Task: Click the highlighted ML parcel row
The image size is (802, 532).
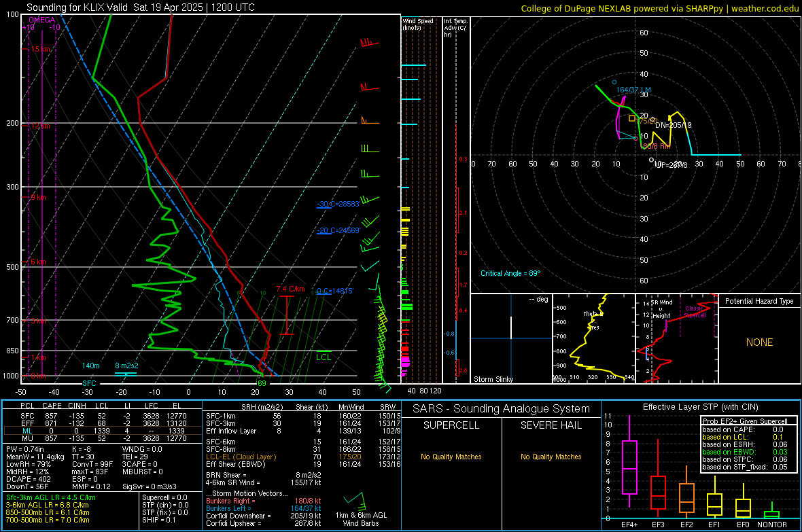Action: 103,431
